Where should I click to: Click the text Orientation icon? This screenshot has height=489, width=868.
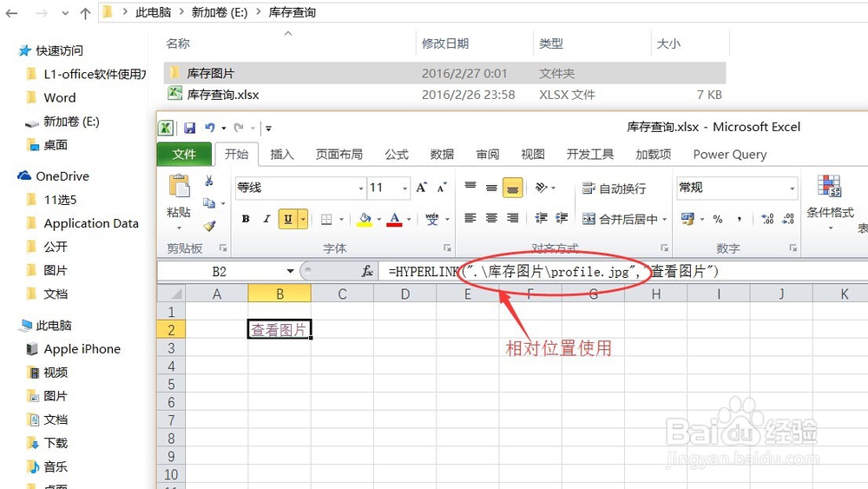[x=542, y=188]
